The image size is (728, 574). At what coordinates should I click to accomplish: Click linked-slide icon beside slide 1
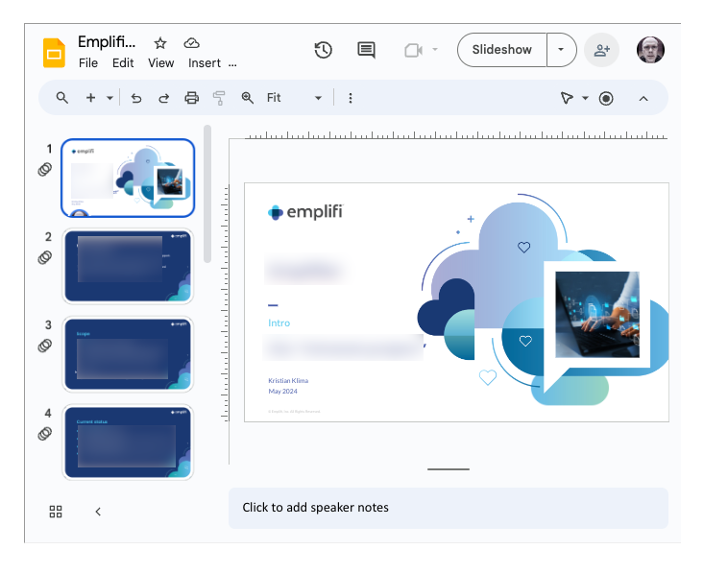[x=45, y=169]
